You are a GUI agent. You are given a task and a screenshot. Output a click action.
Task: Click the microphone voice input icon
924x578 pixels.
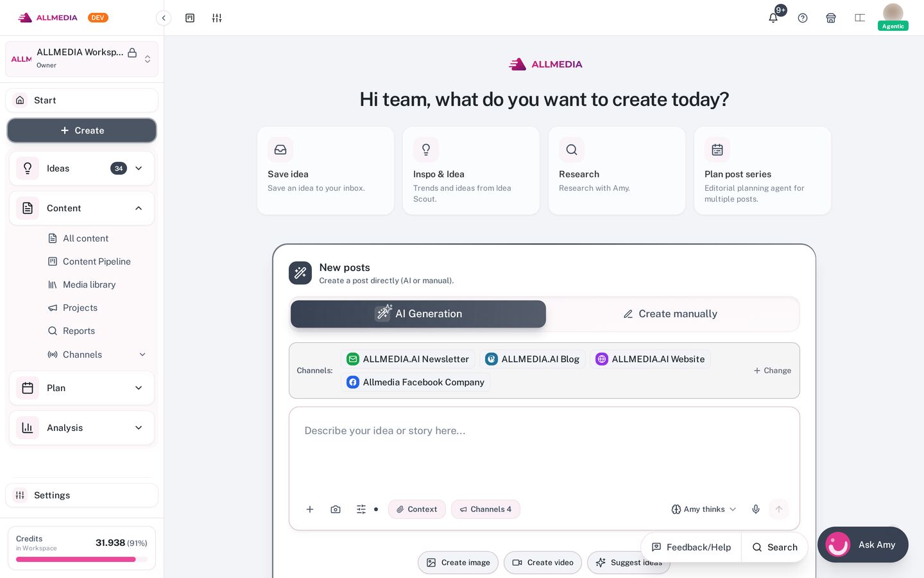click(x=756, y=509)
